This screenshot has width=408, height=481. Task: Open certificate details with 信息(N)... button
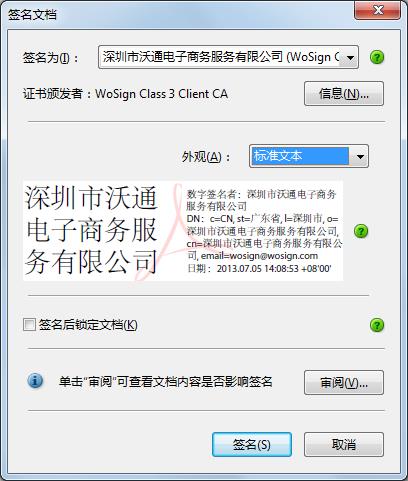[x=344, y=94]
